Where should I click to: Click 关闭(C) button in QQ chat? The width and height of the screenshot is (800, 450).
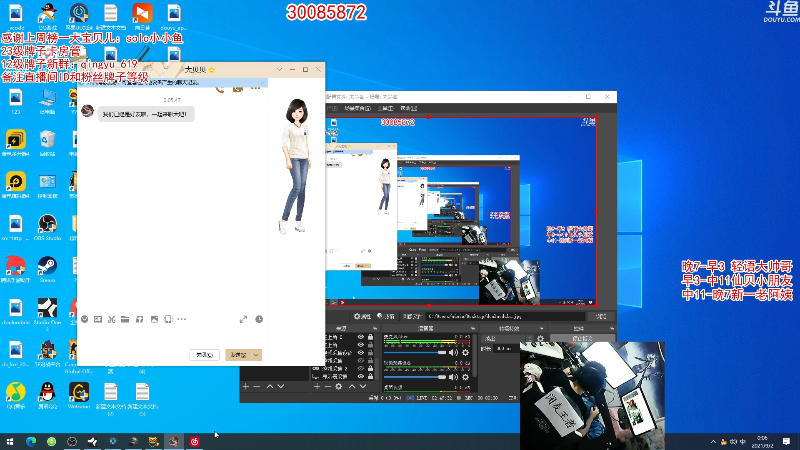point(204,355)
